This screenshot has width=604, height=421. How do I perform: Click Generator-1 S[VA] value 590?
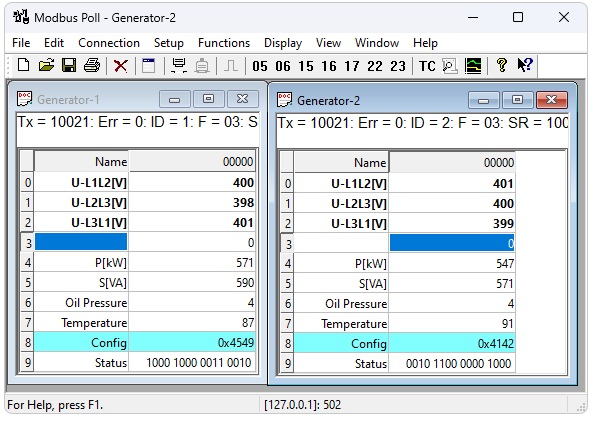(x=192, y=282)
